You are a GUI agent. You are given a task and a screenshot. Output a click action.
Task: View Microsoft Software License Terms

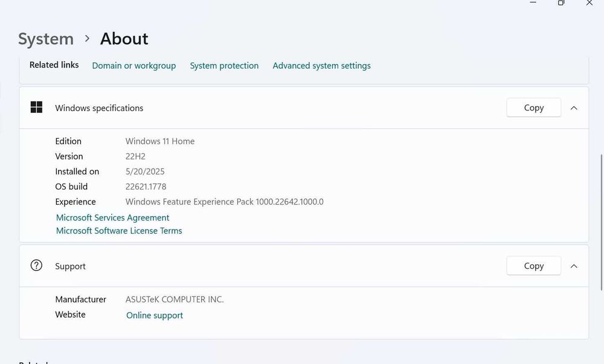[x=119, y=231]
